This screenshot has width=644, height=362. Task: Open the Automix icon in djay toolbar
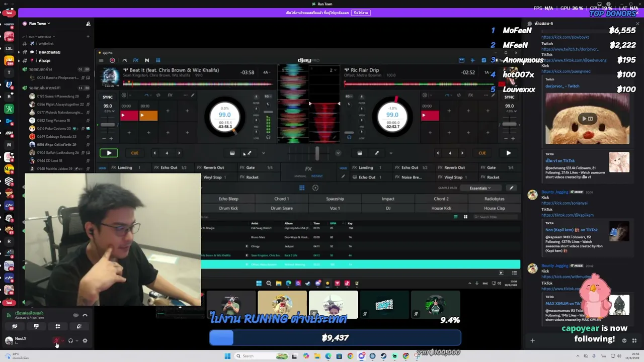click(x=124, y=60)
